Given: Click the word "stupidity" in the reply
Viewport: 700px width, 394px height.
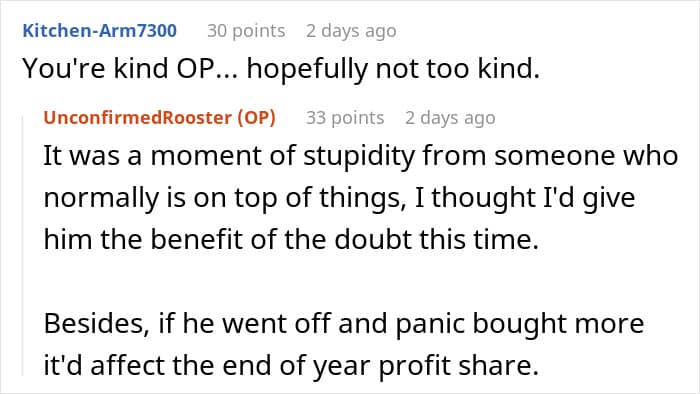Looking at the screenshot, I should [x=359, y=156].
